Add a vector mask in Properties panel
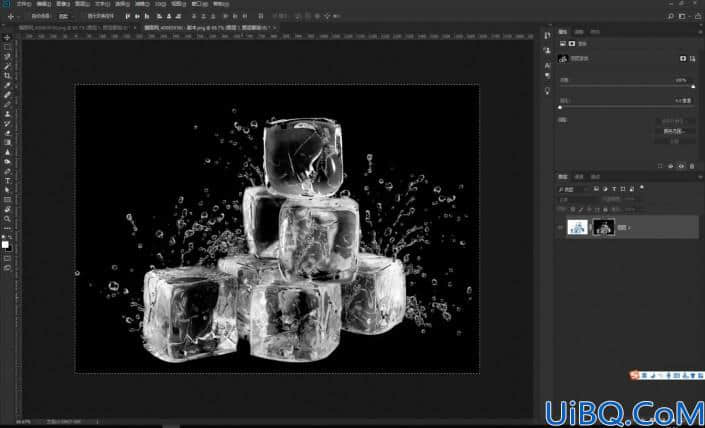Screen dimensions: 705x428 692,58
